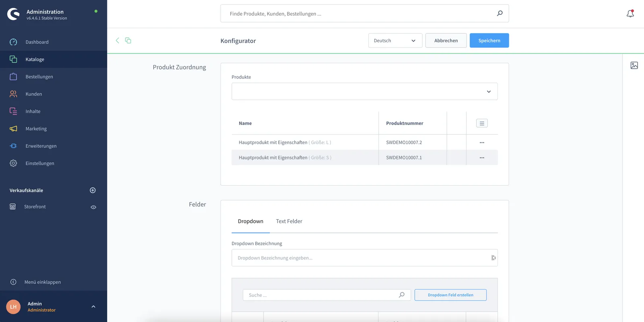Click the Menü einklappen collapse icon

pyautogui.click(x=13, y=282)
